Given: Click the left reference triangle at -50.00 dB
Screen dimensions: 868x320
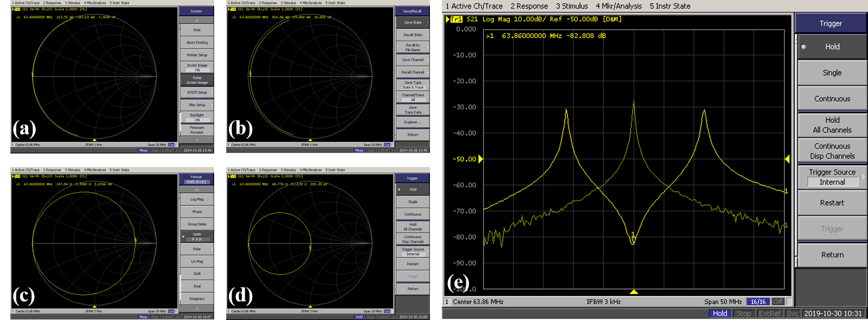Looking at the screenshot, I should 480,159.
